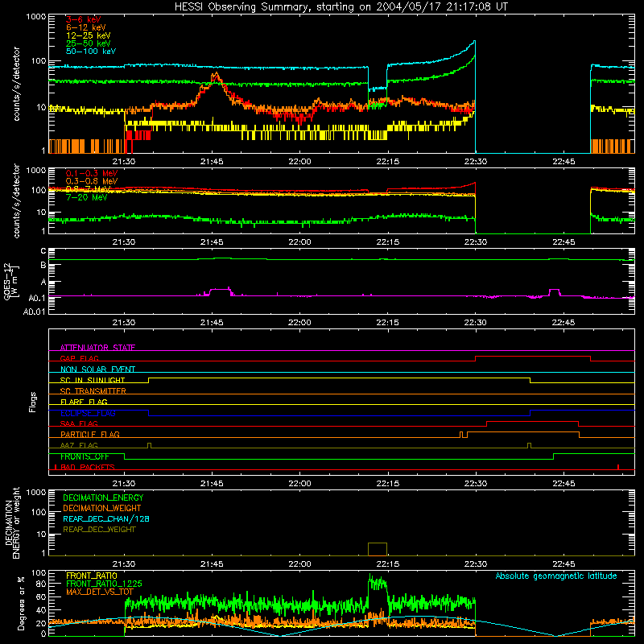644x644 pixels.
Task: Click the DECIMATION_ENERGY legend label
Action: (x=103, y=497)
